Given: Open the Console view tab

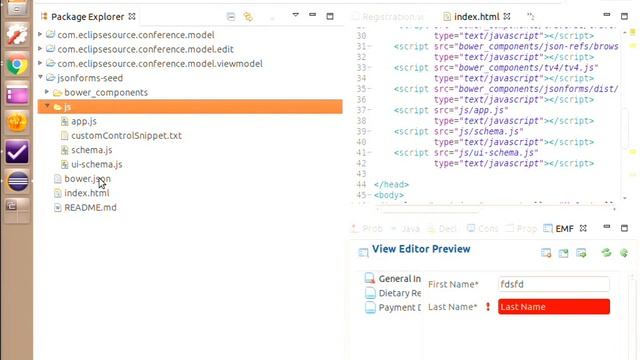Looking at the screenshot, I should click(x=482, y=229).
